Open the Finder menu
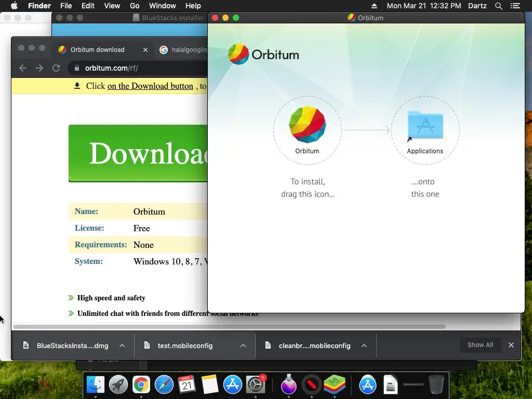The height and width of the screenshot is (399, 532). tap(39, 6)
